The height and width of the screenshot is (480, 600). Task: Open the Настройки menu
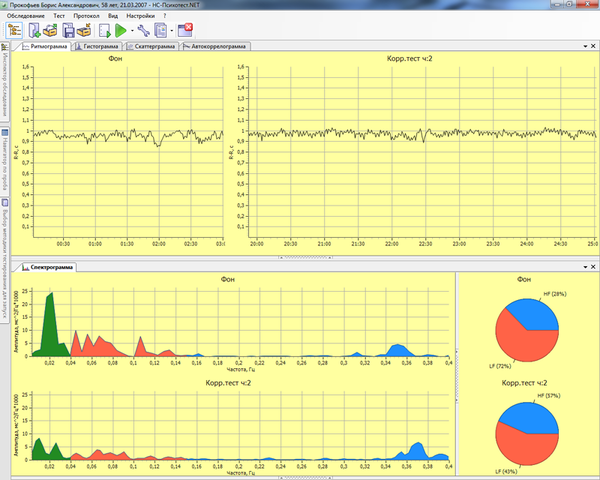[x=140, y=16]
